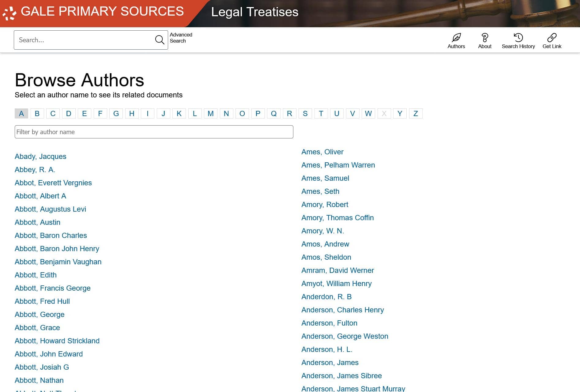Show authors under letter W
This screenshot has width=580, height=392.
point(368,114)
